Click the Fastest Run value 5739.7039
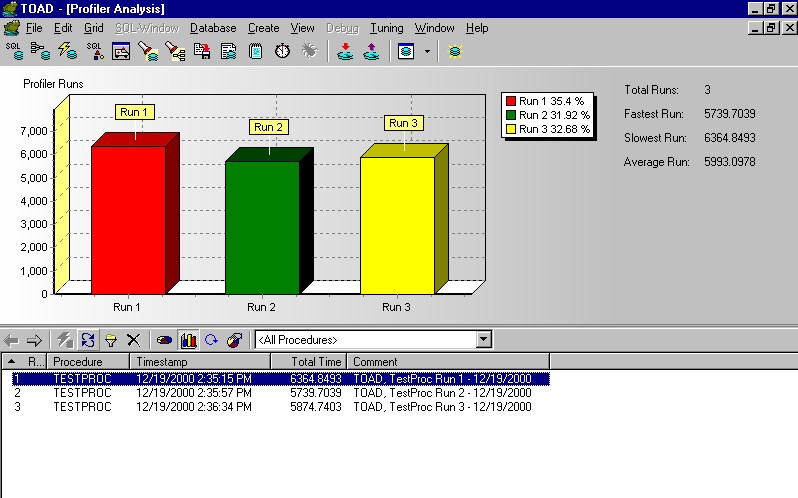Screen dimensions: 798x498 [730, 114]
